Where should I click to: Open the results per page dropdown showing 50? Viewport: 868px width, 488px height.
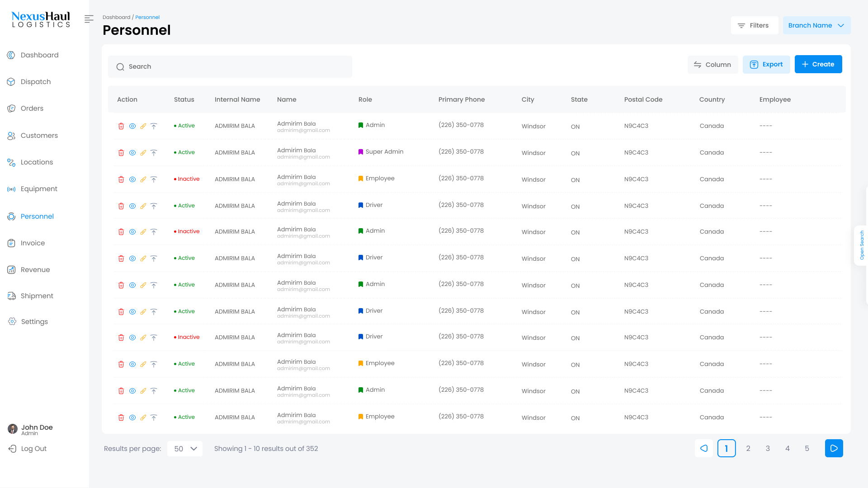click(x=185, y=449)
